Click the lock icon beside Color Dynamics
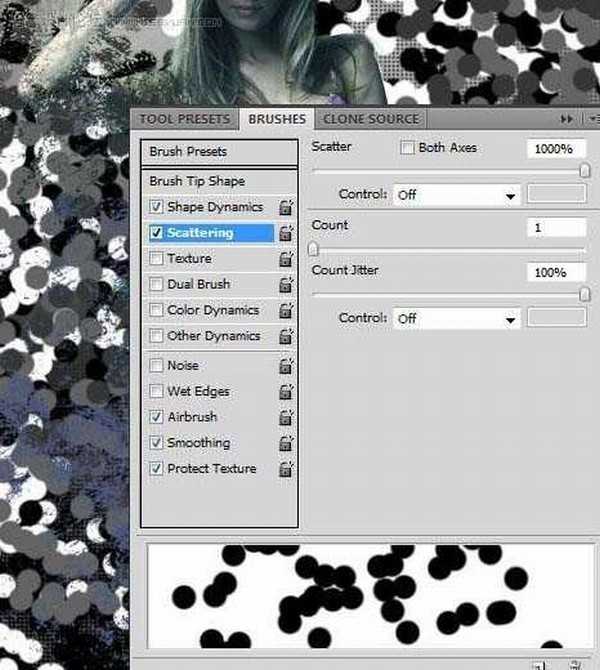Image resolution: width=600 pixels, height=670 pixels. [286, 312]
